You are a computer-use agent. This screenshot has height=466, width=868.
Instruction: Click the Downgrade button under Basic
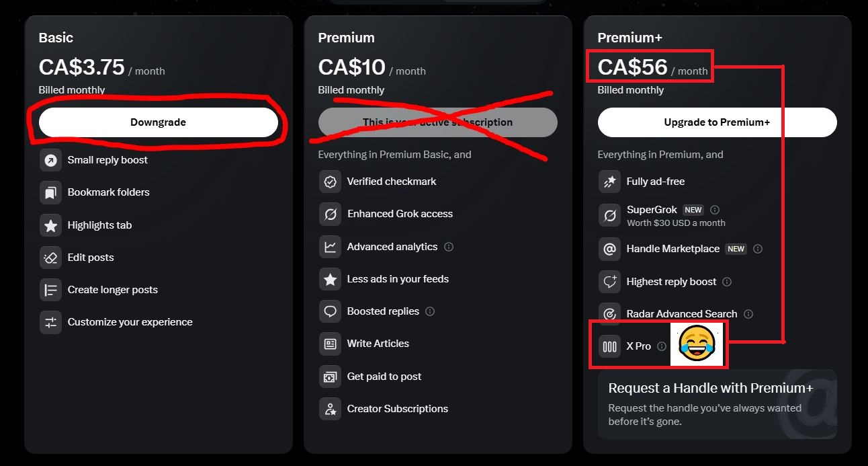tap(158, 122)
